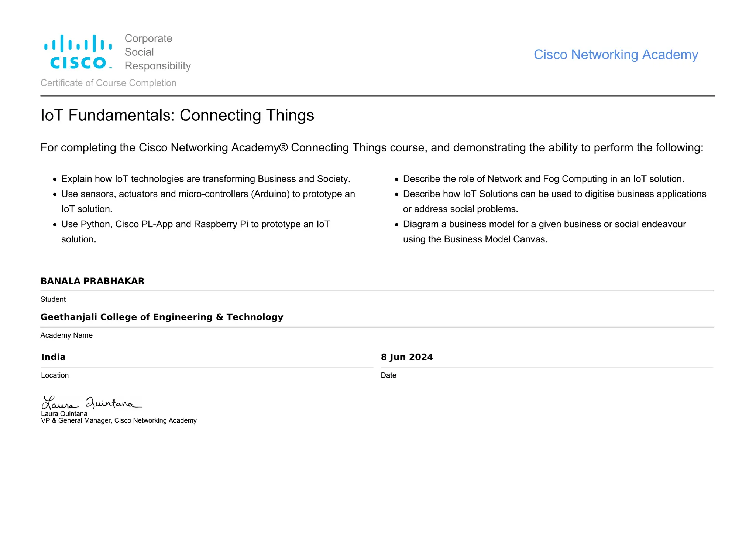
Task: Click the Laura Quintana handwritten signature
Action: [91, 403]
